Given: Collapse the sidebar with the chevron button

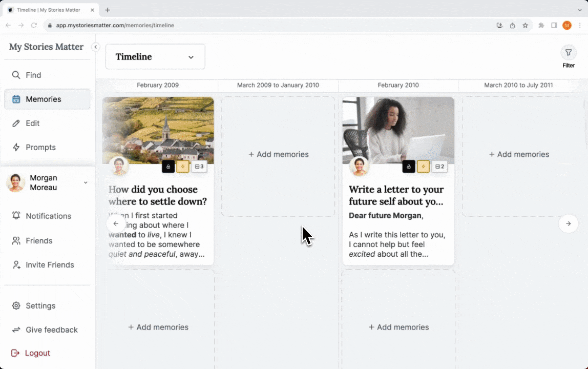Looking at the screenshot, I should pos(96,47).
